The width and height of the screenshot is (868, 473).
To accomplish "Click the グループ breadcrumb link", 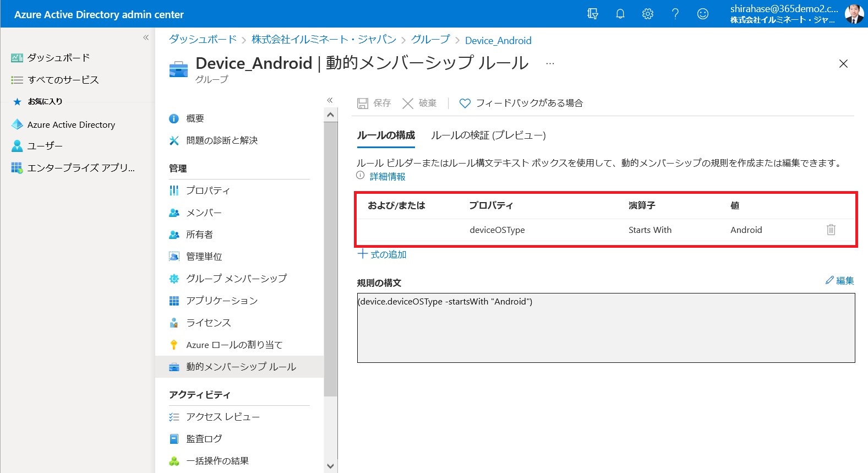I will point(430,40).
